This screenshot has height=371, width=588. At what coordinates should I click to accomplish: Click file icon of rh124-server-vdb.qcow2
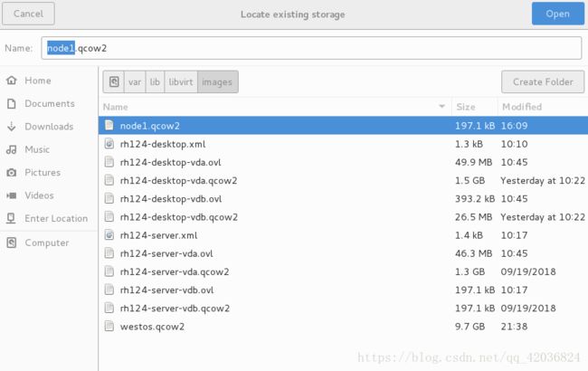pyautogui.click(x=109, y=308)
